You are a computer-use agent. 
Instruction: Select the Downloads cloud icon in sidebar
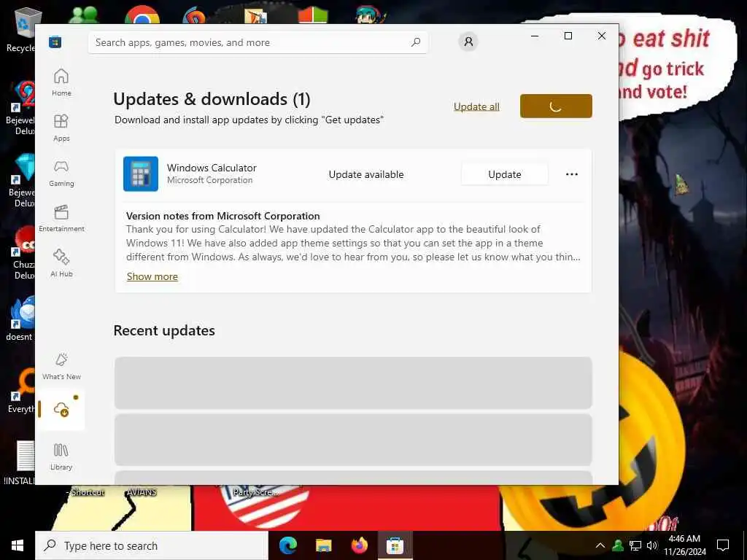[61, 409]
